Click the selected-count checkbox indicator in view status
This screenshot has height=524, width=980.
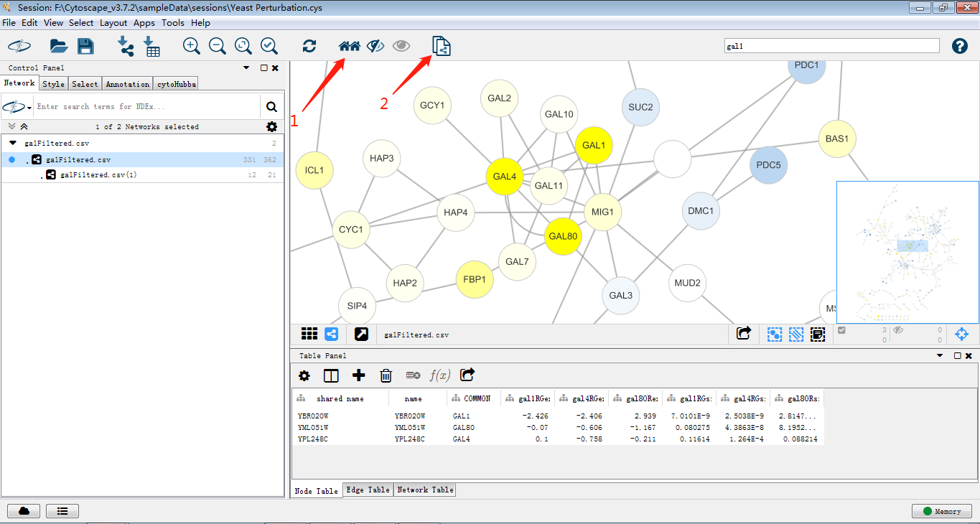point(842,330)
